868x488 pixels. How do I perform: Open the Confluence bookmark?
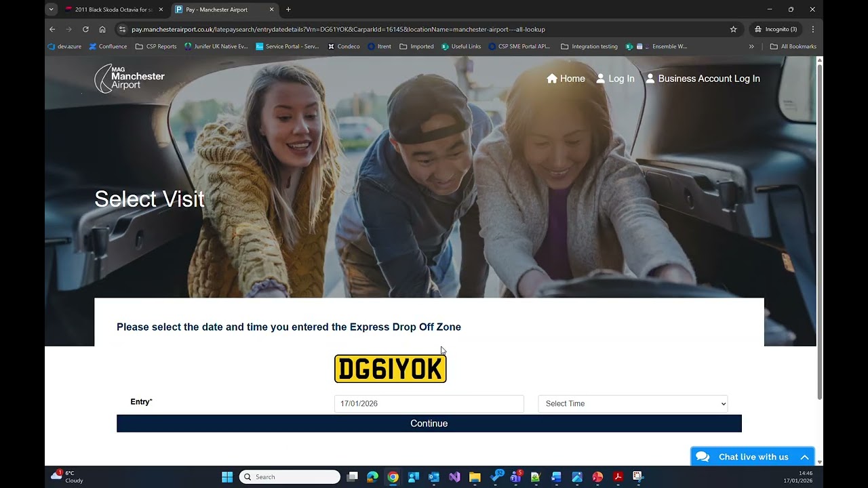(x=108, y=47)
